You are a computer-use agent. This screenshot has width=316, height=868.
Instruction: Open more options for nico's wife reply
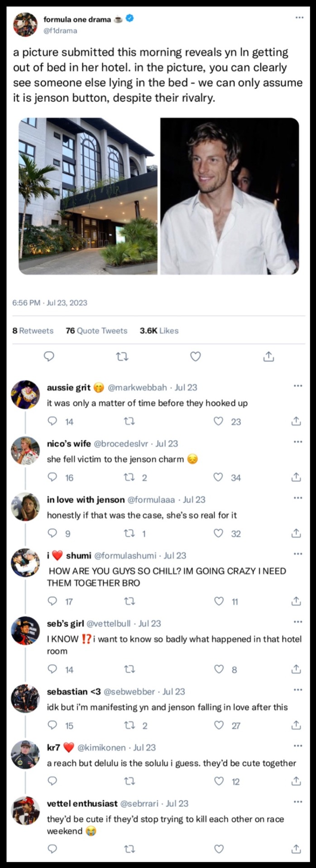(297, 442)
